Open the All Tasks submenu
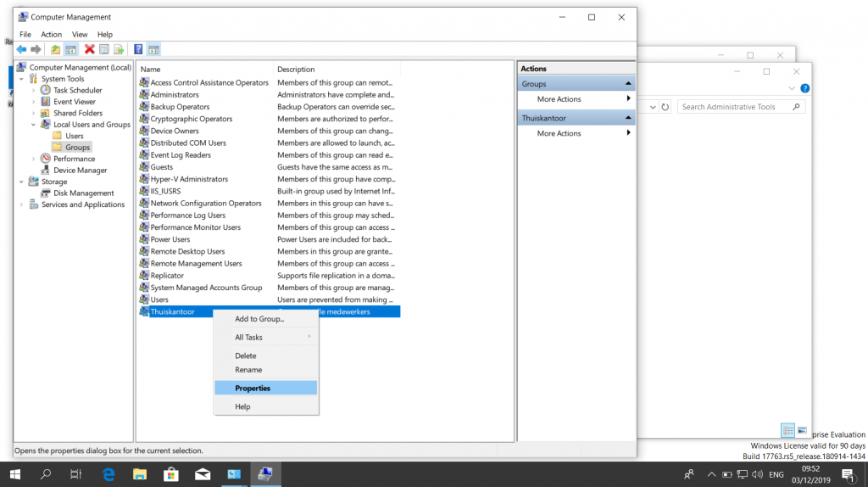868x487 pixels. (266, 337)
